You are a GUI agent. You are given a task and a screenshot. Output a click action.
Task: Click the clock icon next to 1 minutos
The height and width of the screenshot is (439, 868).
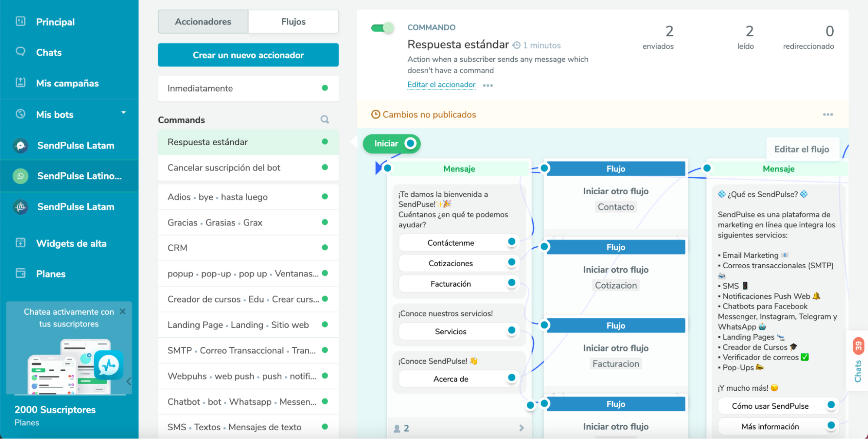click(x=516, y=45)
